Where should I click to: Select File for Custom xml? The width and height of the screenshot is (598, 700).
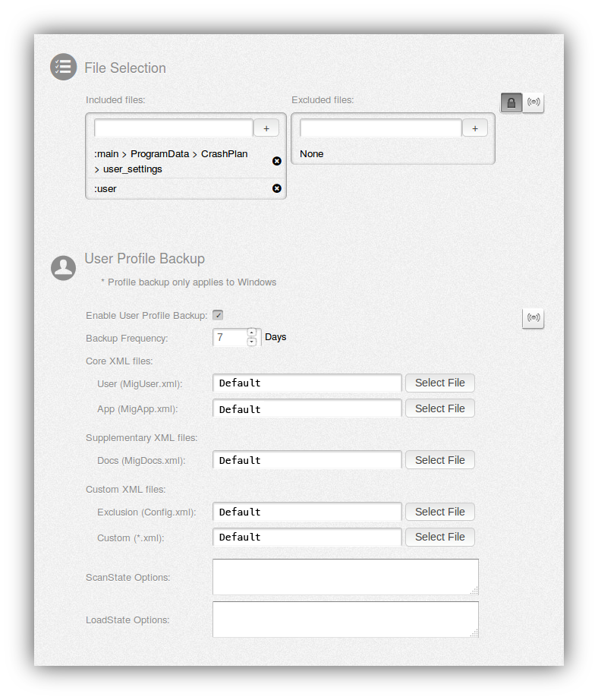click(439, 537)
